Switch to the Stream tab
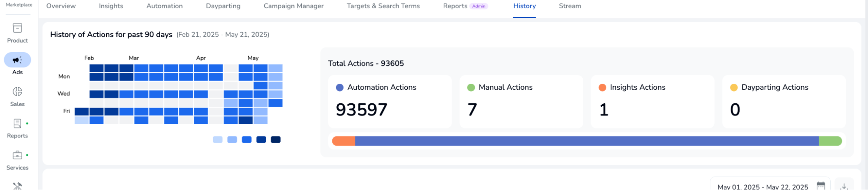This screenshot has height=190, width=868. point(570,6)
